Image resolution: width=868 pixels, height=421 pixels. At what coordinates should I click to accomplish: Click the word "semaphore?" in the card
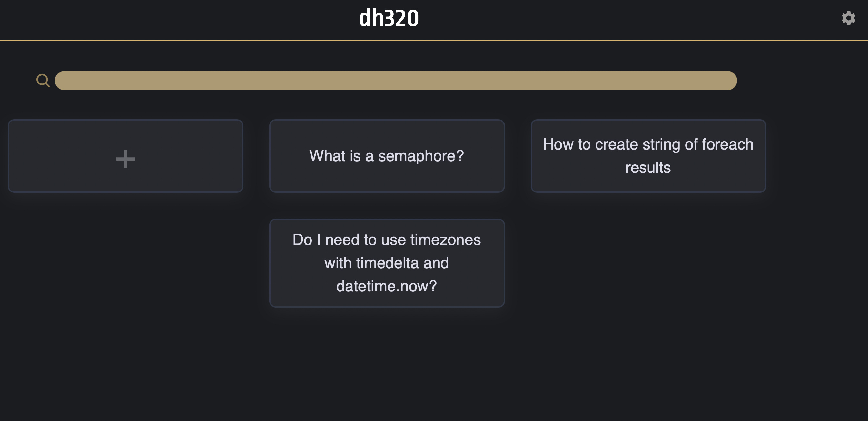[x=421, y=156]
